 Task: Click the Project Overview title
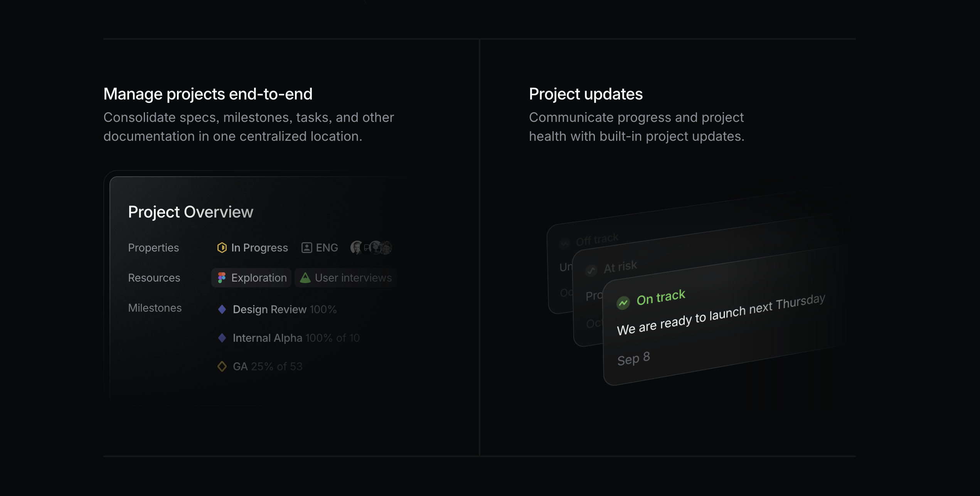(x=190, y=212)
